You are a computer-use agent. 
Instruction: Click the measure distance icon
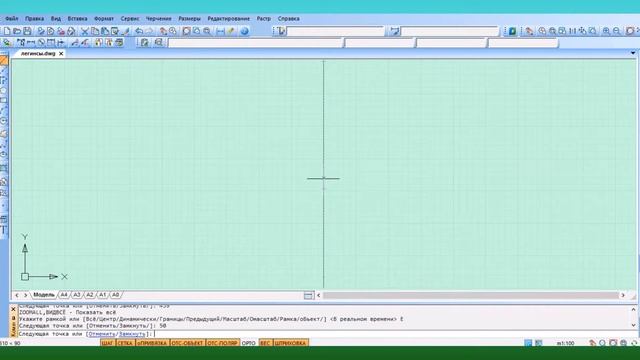(221, 31)
